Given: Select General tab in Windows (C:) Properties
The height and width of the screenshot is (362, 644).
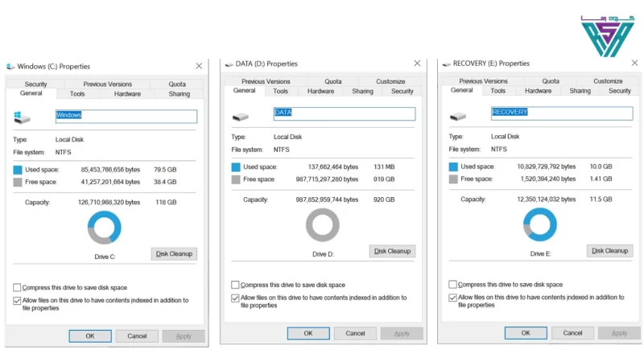Looking at the screenshot, I should coord(31,93).
